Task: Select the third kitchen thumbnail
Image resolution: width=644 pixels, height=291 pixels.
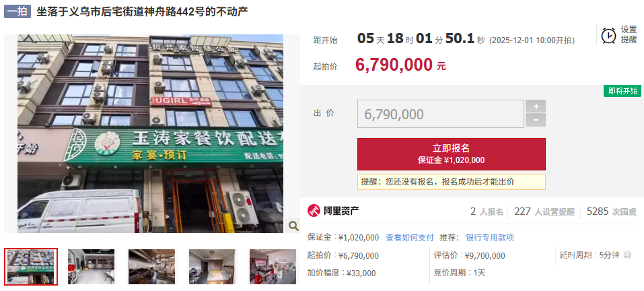Action: point(151,267)
